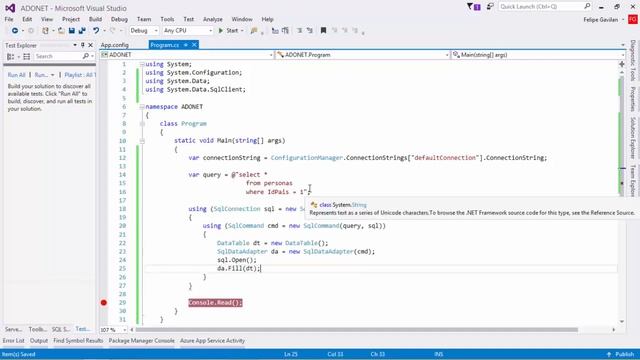Open the Tools menu
Screen dimensions: 640x360
tap(167, 19)
